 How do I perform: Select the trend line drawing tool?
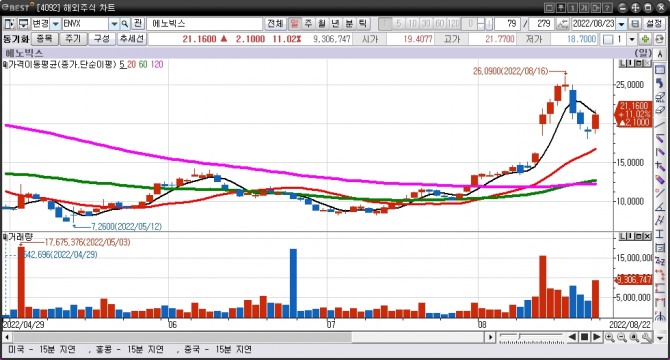click(x=660, y=125)
